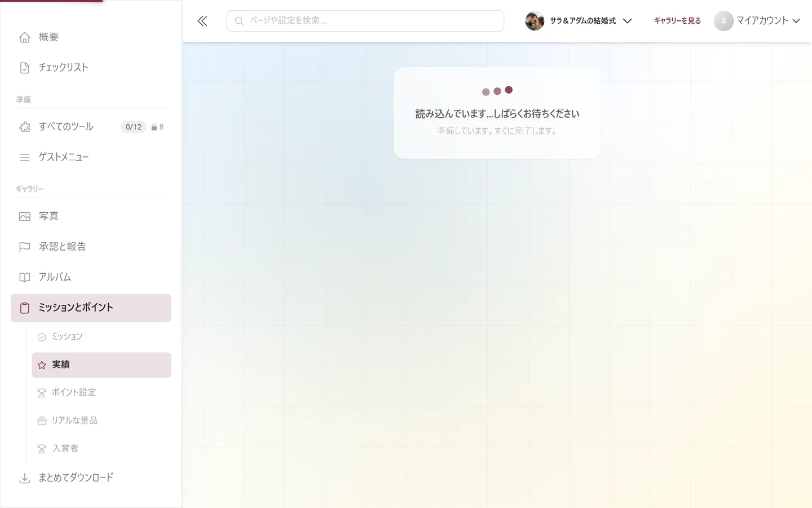Click the ミッションとポイント label

(76, 308)
